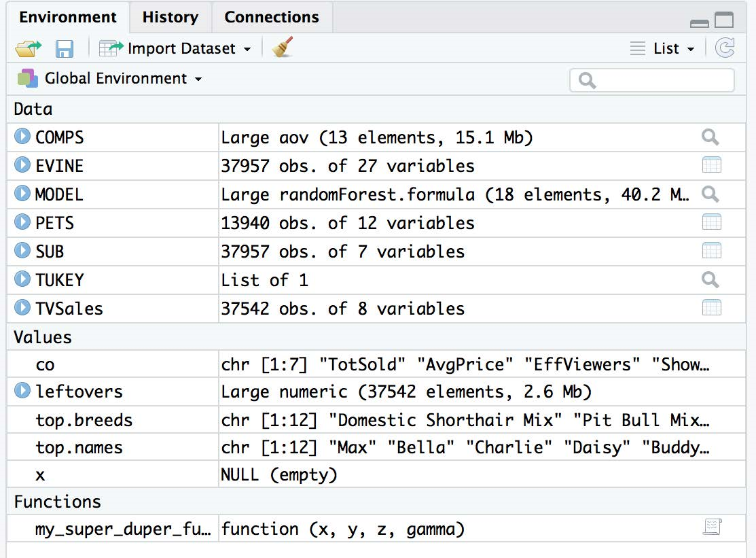Inspect COMPS with its magnifier icon
Image resolution: width=756 pixels, height=558 pixels.
[x=710, y=138]
